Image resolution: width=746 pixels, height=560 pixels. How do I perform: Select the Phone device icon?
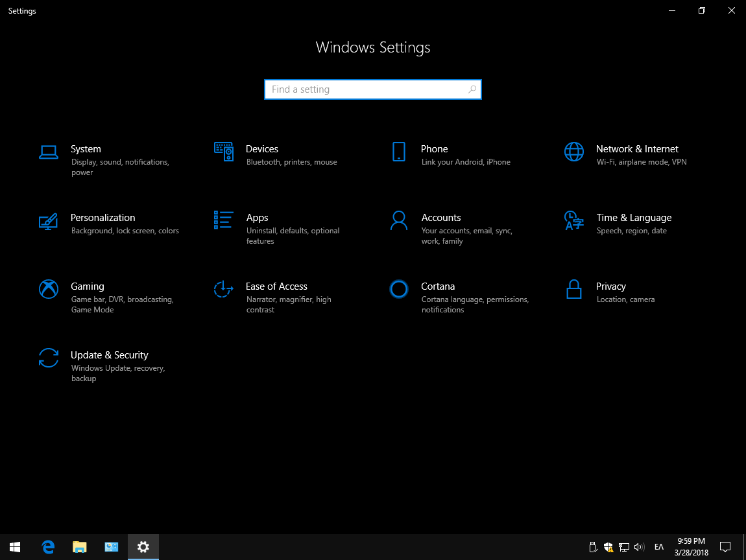399,152
